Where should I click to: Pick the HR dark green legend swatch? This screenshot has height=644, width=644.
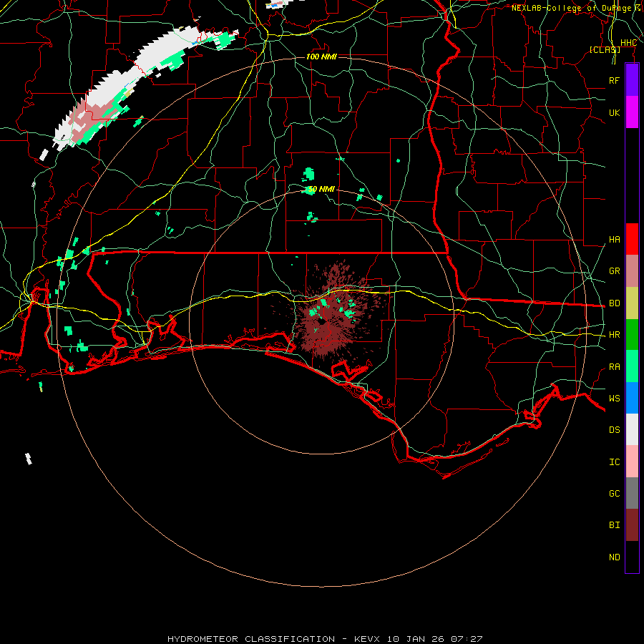[x=632, y=335]
